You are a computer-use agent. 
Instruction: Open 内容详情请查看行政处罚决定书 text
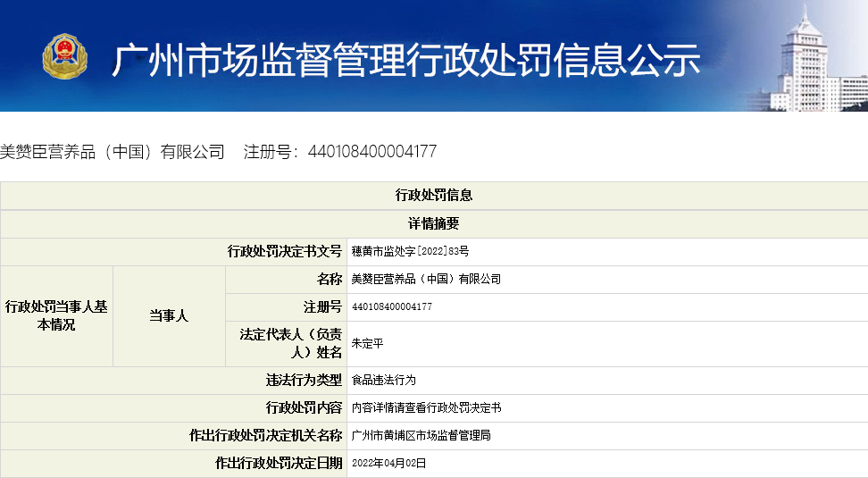coord(426,408)
